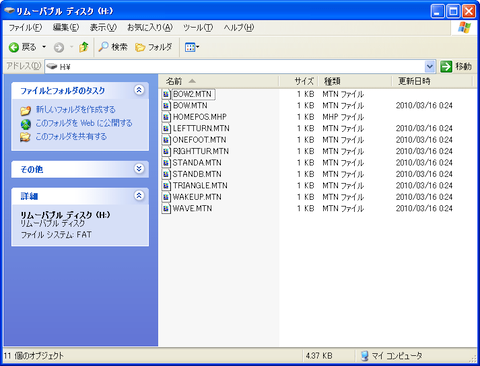Click the My Computer status bar icon
The height and width of the screenshot is (366, 480).
click(x=365, y=356)
